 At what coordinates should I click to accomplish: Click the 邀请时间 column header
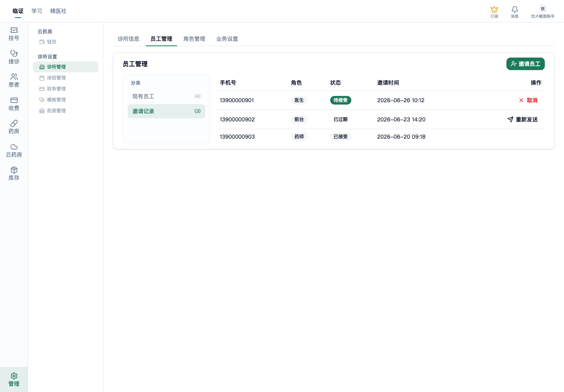[388, 83]
